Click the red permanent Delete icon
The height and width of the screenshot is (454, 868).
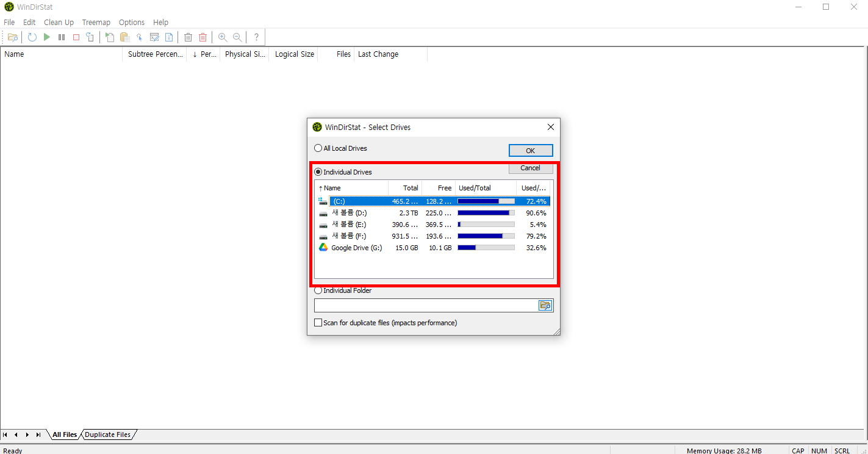(203, 37)
